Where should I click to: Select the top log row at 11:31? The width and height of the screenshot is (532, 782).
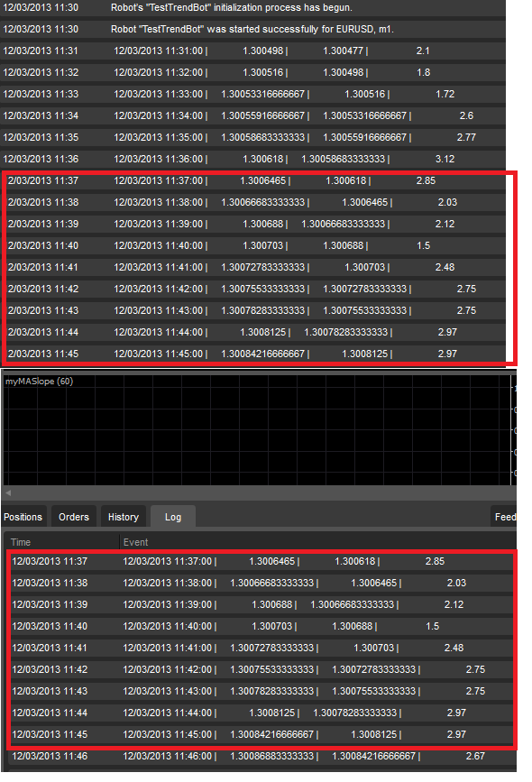pyautogui.click(x=252, y=51)
